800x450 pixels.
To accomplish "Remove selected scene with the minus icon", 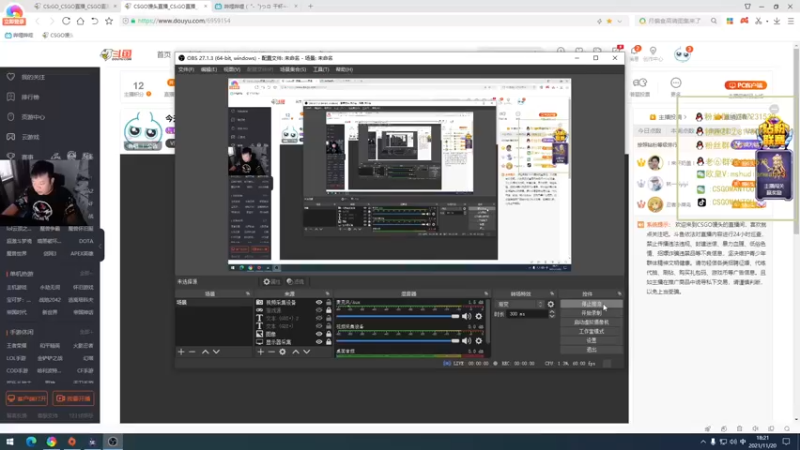I will tap(192, 352).
